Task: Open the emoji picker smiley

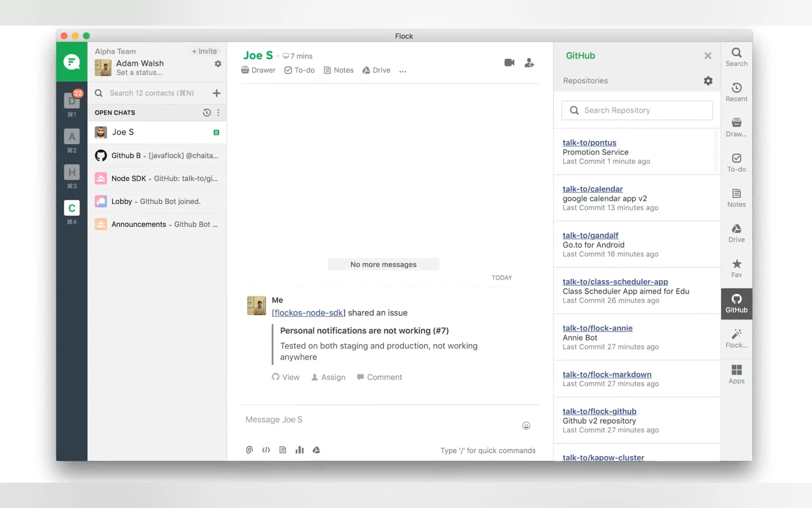Action: point(526,426)
